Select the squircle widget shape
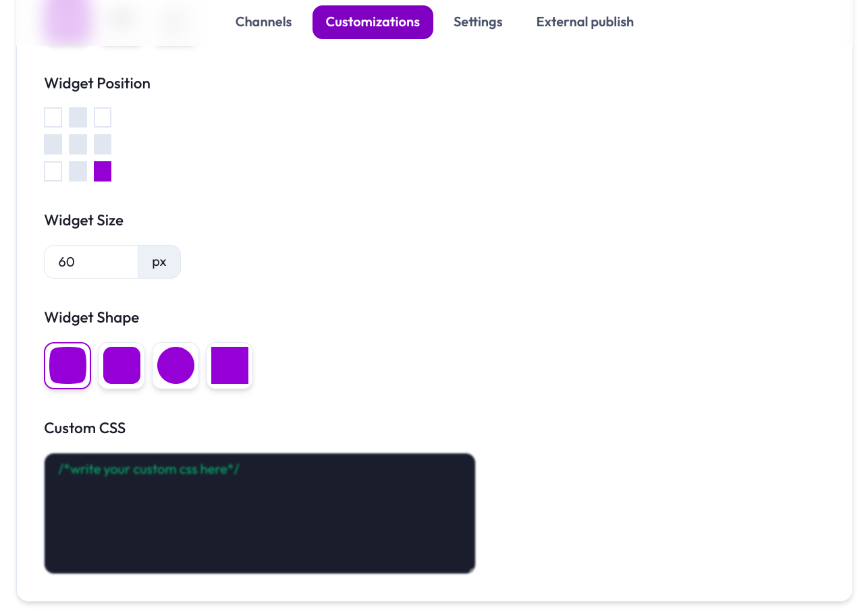 pos(67,366)
